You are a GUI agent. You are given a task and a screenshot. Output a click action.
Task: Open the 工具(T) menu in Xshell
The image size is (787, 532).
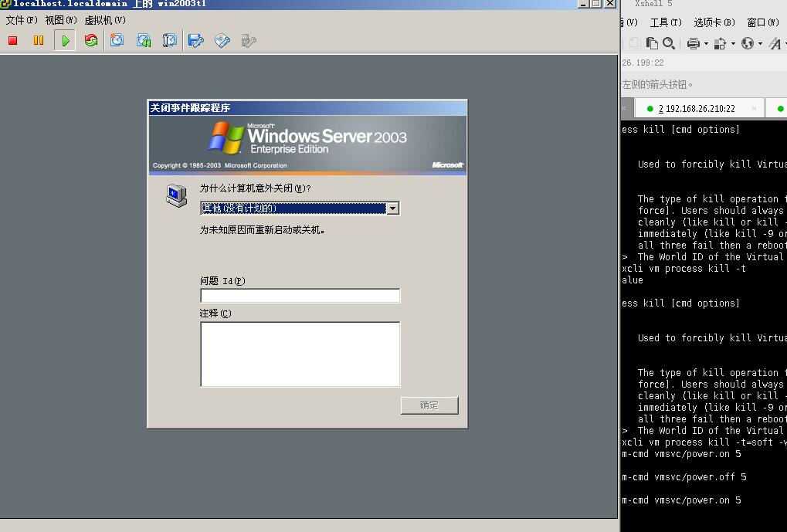pyautogui.click(x=666, y=22)
